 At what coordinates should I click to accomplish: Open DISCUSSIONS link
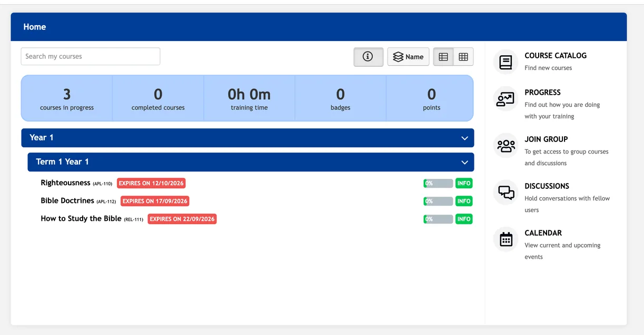point(547,186)
